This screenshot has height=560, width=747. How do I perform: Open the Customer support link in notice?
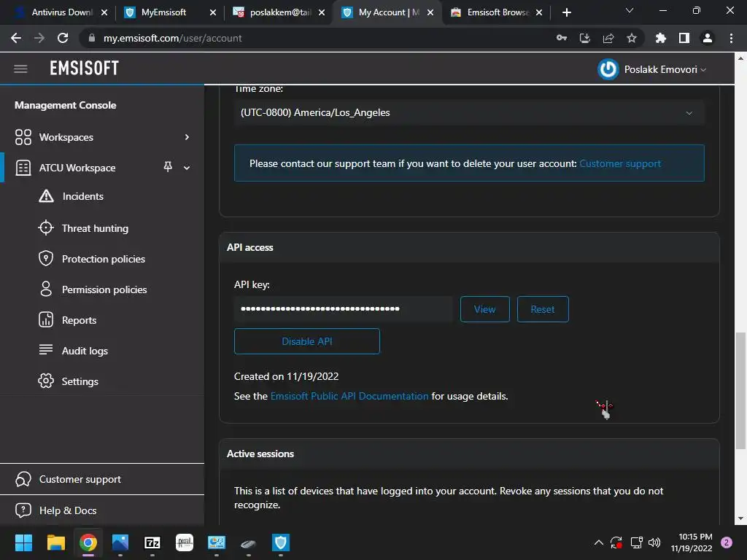tap(620, 163)
